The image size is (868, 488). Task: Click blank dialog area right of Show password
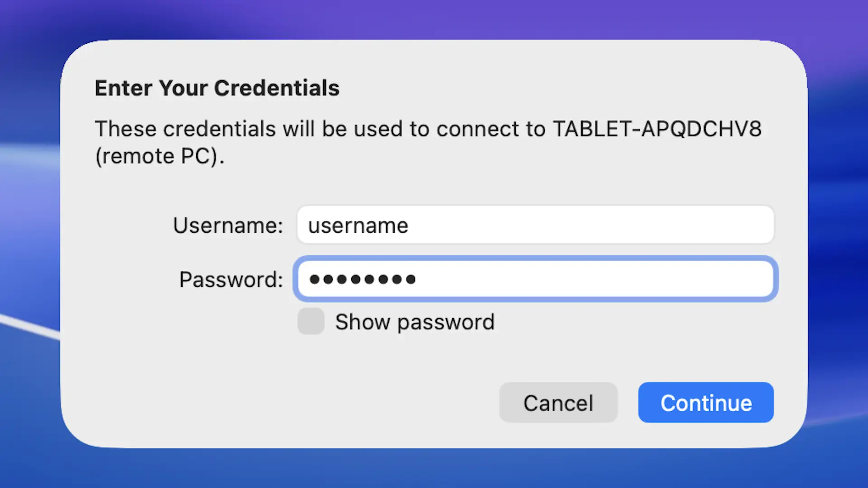tap(633, 322)
